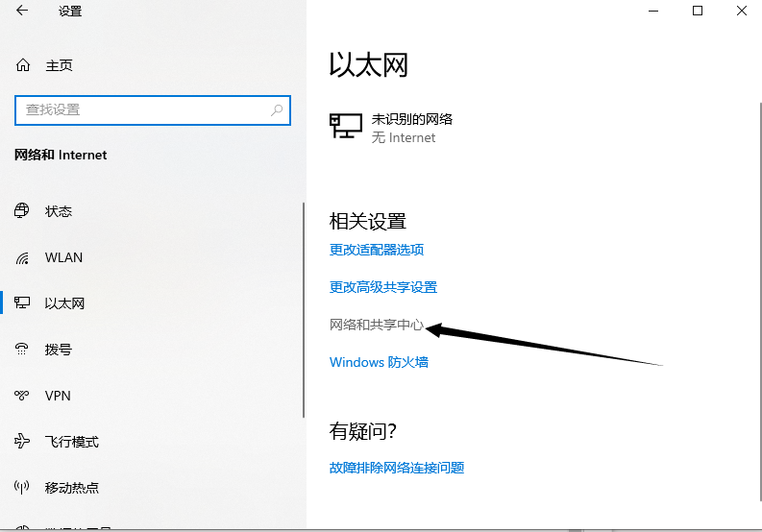762x532 pixels.
Task: Open the 状态 settings page
Action: coord(59,211)
